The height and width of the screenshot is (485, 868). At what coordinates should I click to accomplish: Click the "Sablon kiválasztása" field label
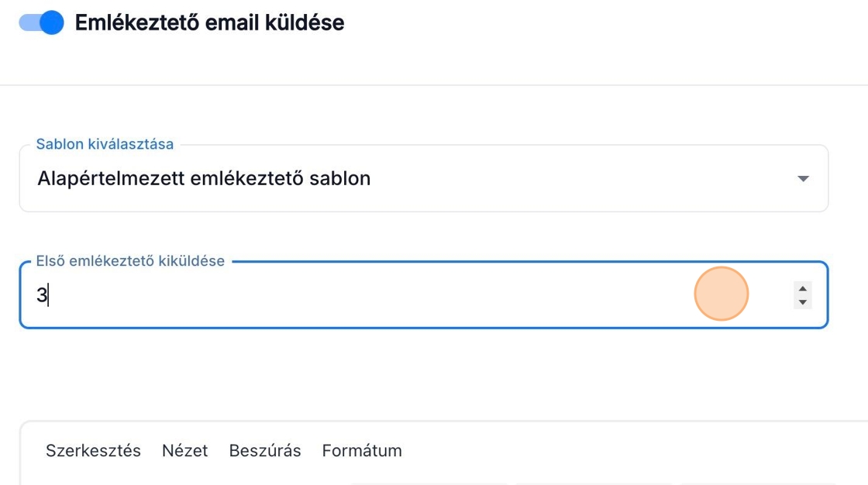[x=105, y=145]
